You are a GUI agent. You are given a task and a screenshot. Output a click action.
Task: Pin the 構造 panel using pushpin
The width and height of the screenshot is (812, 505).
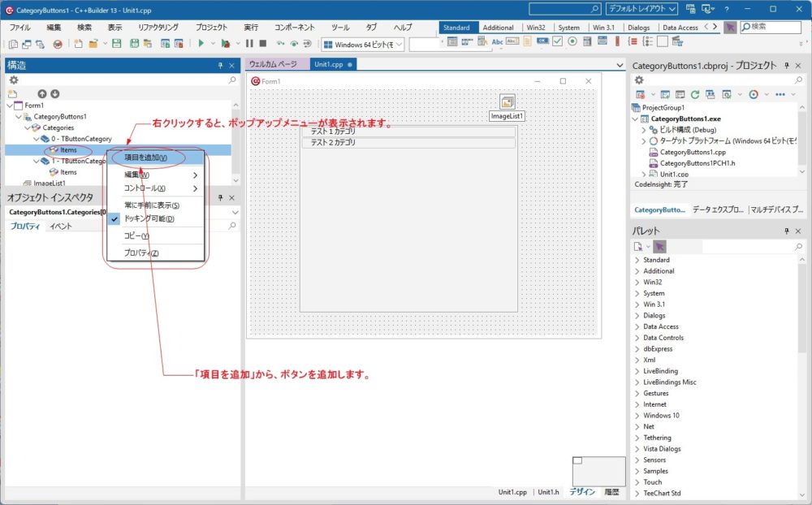219,65
